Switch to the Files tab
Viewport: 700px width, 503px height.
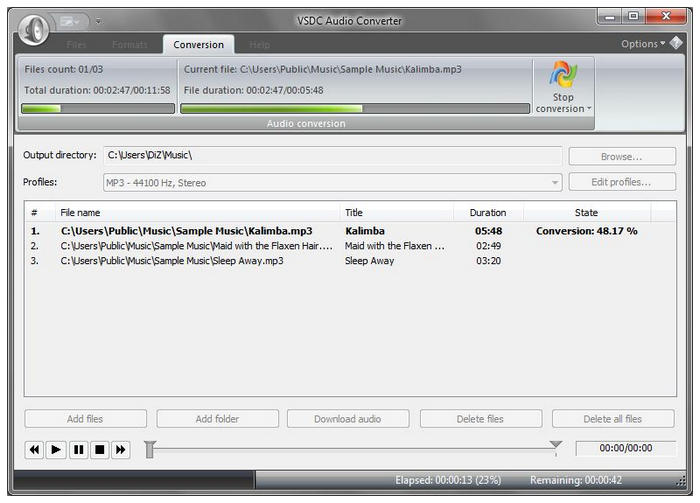click(x=76, y=45)
